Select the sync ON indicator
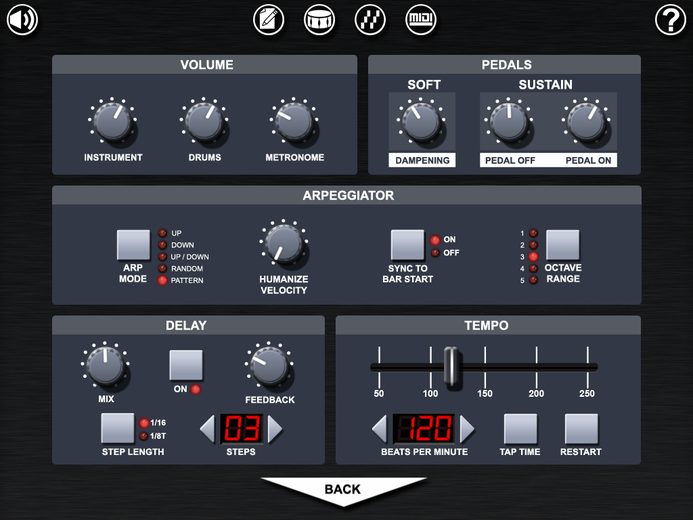Screen dimensions: 693x520 (x=435, y=240)
